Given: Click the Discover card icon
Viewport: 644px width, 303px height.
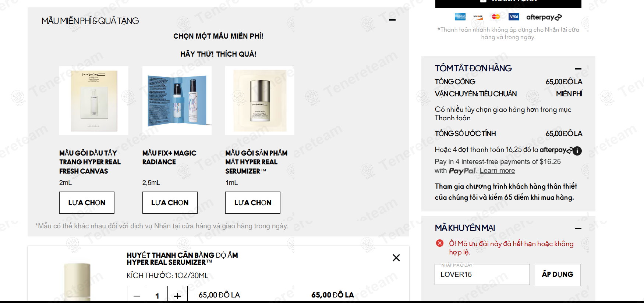Looking at the screenshot, I should 478,17.
